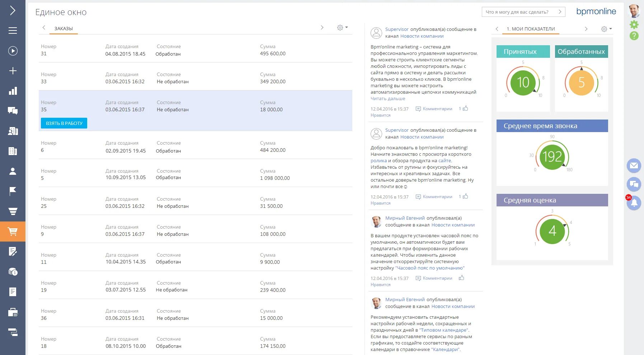Open the hamburger main menu
The height and width of the screenshot is (355, 644).
(13, 31)
